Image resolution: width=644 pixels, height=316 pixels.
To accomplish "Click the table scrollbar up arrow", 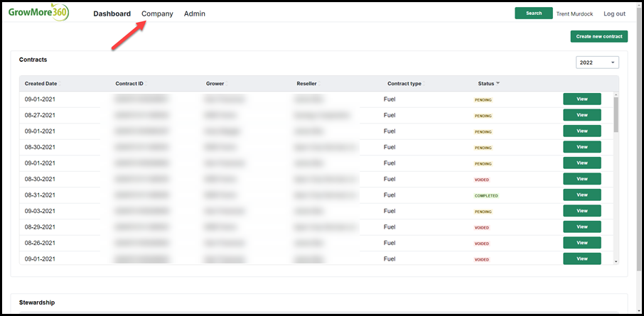I will (616, 95).
